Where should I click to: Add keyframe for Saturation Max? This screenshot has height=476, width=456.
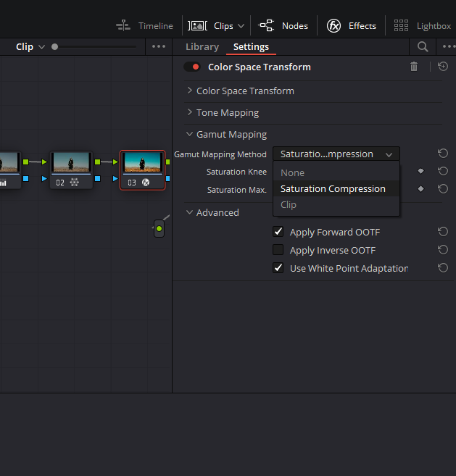pyautogui.click(x=420, y=189)
